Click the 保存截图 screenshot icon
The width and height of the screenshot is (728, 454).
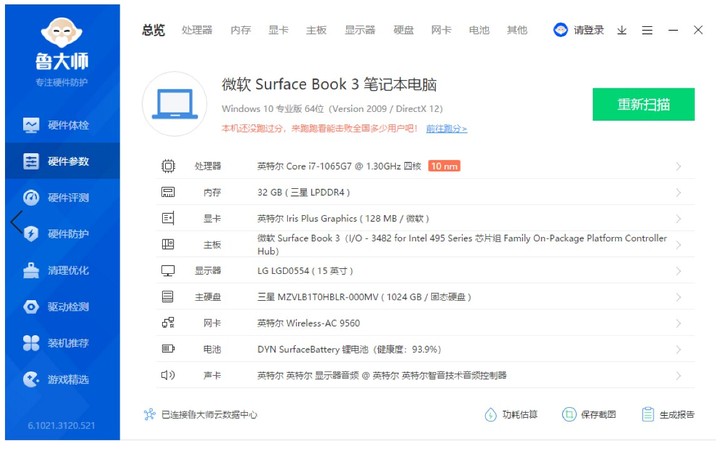569,415
